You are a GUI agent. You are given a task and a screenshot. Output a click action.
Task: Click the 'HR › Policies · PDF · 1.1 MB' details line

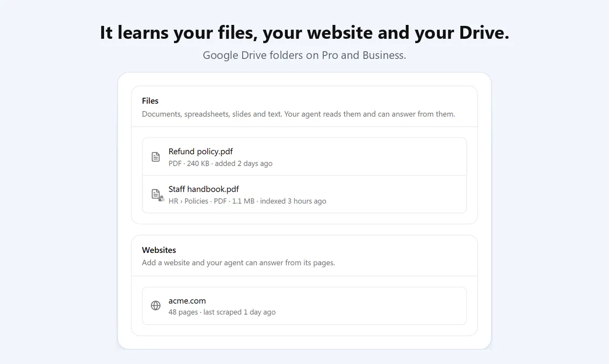(247, 201)
